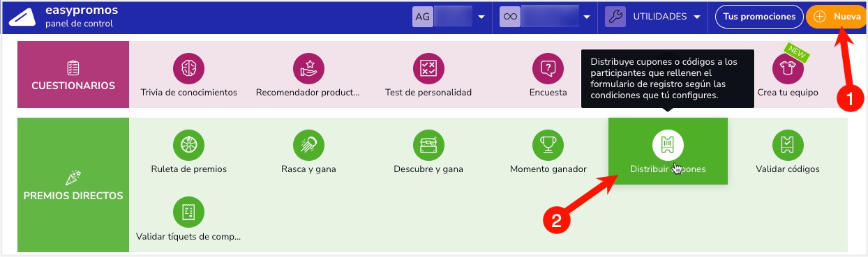Select the CUESTIONARIOS category tab
This screenshot has height=257, width=868.
73,75
